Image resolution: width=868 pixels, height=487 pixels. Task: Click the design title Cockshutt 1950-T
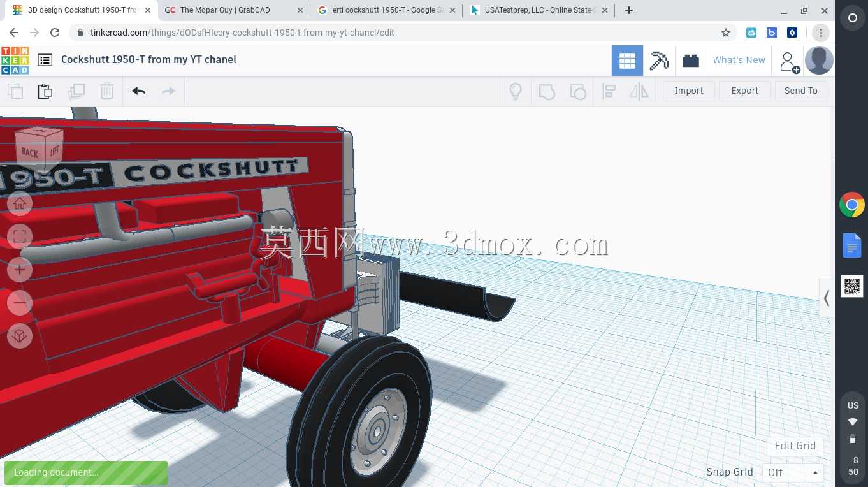pyautogui.click(x=148, y=59)
